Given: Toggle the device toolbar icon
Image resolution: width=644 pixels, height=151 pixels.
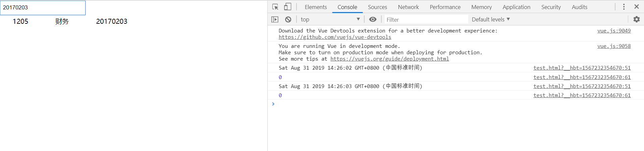Looking at the screenshot, I should [288, 7].
